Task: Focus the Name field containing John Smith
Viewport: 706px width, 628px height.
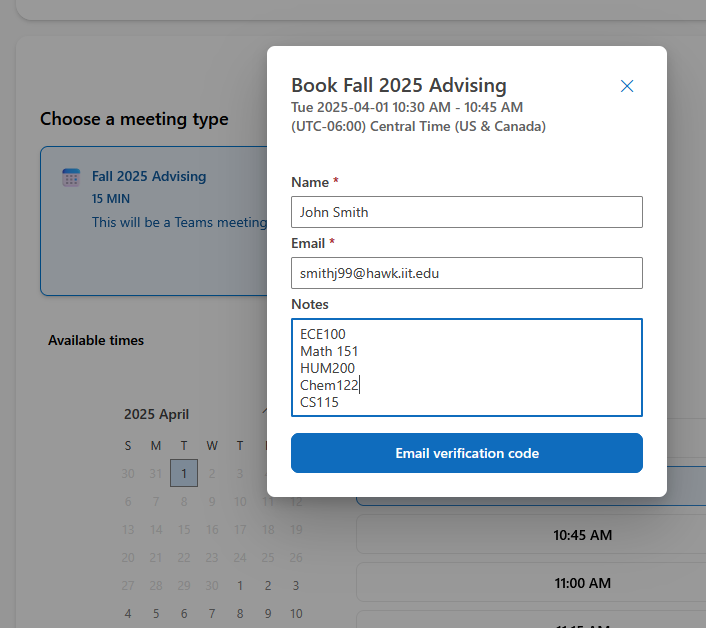Action: [x=466, y=212]
